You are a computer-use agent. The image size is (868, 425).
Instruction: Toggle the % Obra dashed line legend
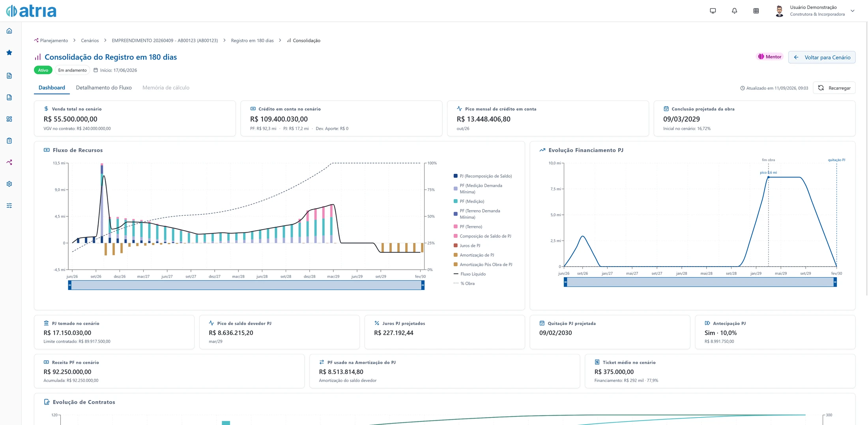464,284
